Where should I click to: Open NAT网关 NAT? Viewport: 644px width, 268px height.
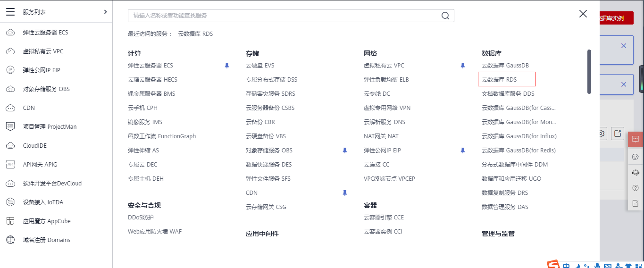[x=381, y=136]
